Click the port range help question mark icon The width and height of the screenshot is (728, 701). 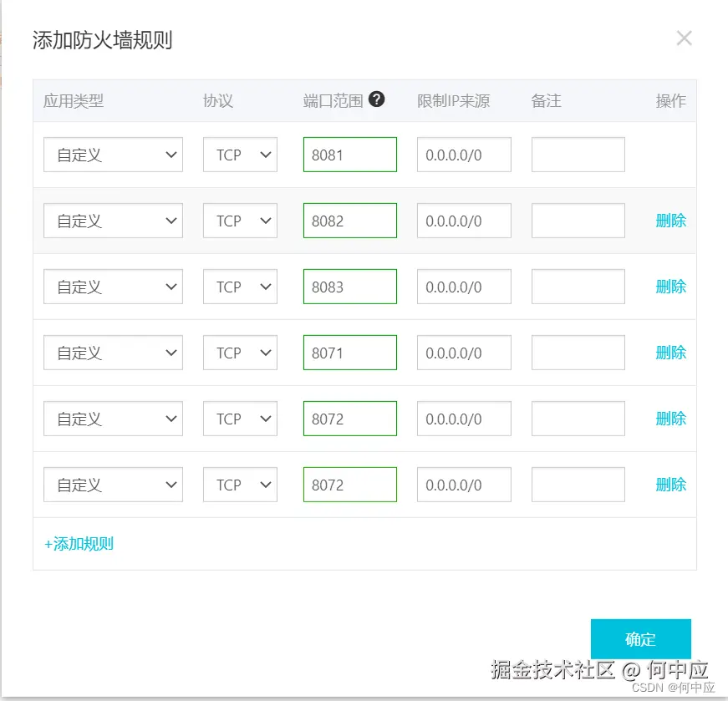point(376,99)
